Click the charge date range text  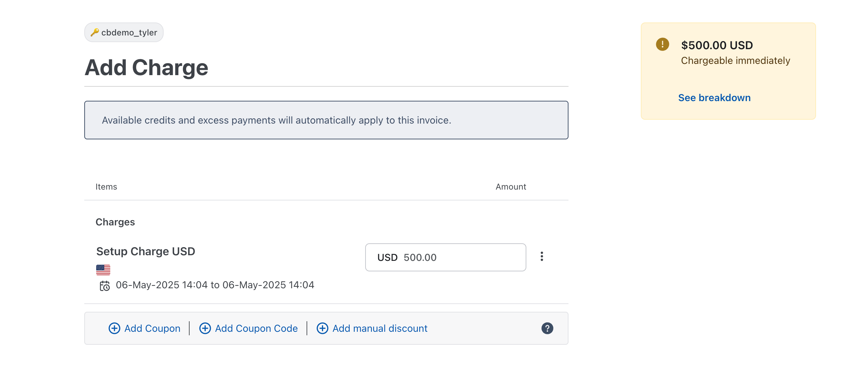click(215, 285)
